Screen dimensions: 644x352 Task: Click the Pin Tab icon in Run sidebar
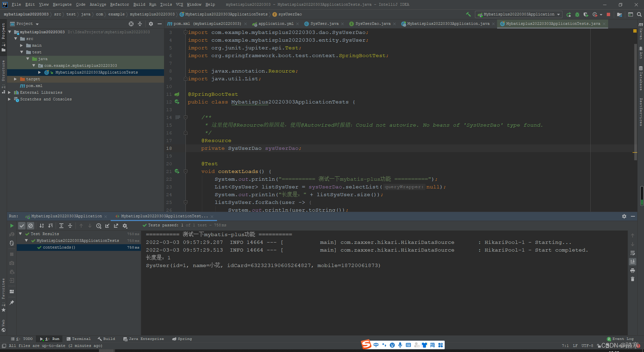pos(12,303)
